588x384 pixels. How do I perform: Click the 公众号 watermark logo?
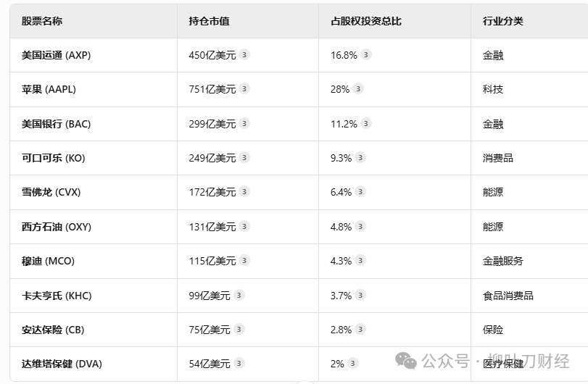(406, 359)
